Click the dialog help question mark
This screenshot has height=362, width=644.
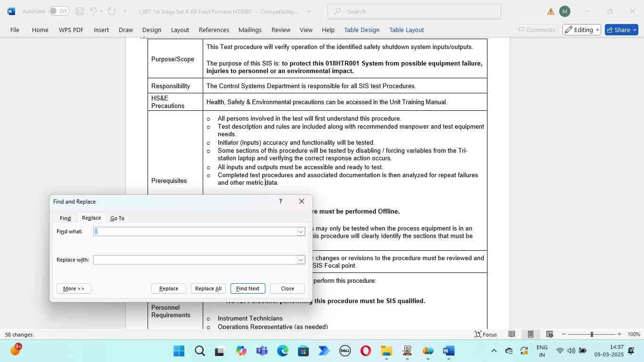click(281, 201)
